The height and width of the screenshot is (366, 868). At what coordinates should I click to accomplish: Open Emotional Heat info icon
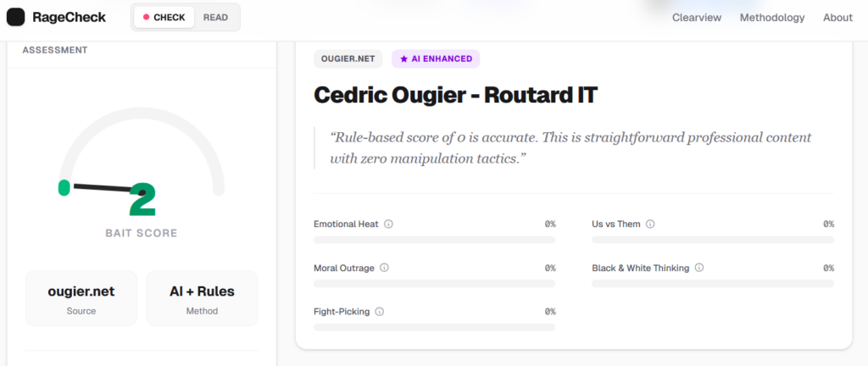pos(388,225)
